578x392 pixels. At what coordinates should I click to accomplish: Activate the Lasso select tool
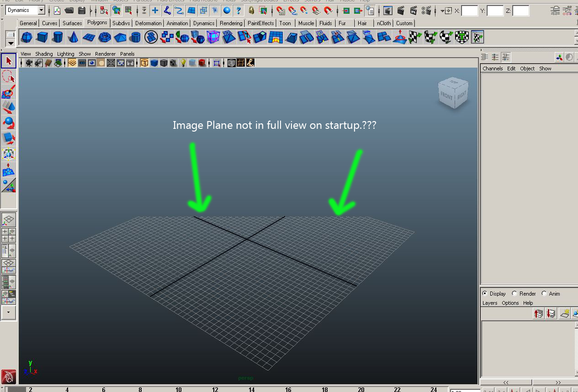pyautogui.click(x=9, y=76)
